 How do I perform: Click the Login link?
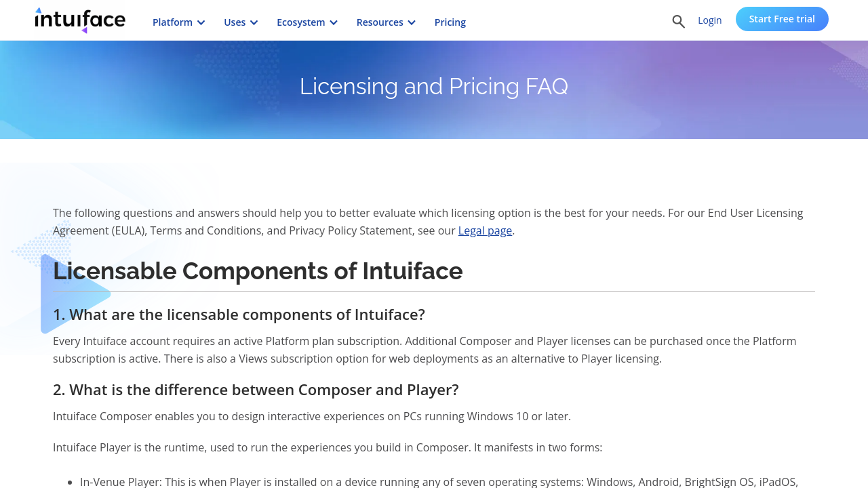click(x=709, y=20)
